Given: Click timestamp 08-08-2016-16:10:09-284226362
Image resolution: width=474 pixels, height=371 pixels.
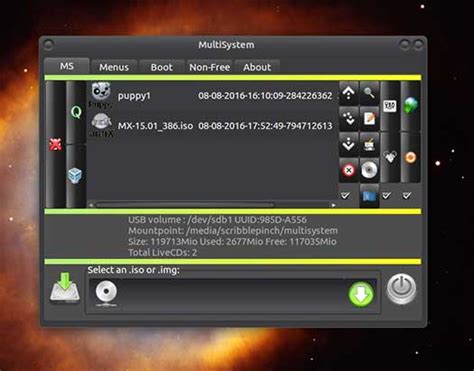Looking at the screenshot, I should tap(265, 96).
